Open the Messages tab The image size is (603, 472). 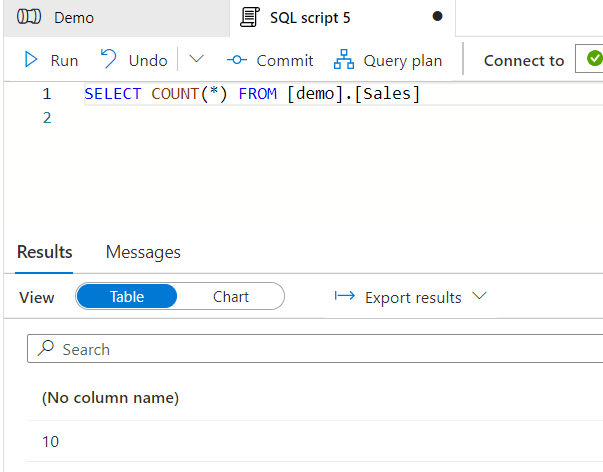(x=143, y=252)
